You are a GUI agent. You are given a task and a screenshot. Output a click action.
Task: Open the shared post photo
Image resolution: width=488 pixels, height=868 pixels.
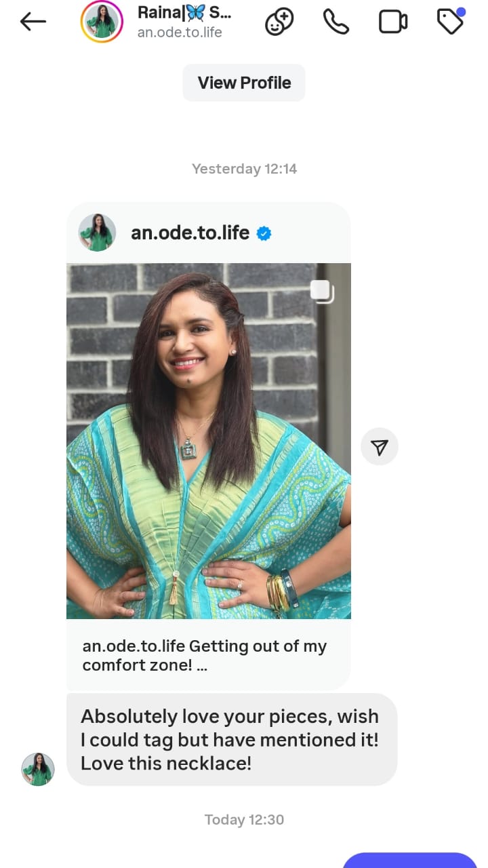(x=209, y=441)
